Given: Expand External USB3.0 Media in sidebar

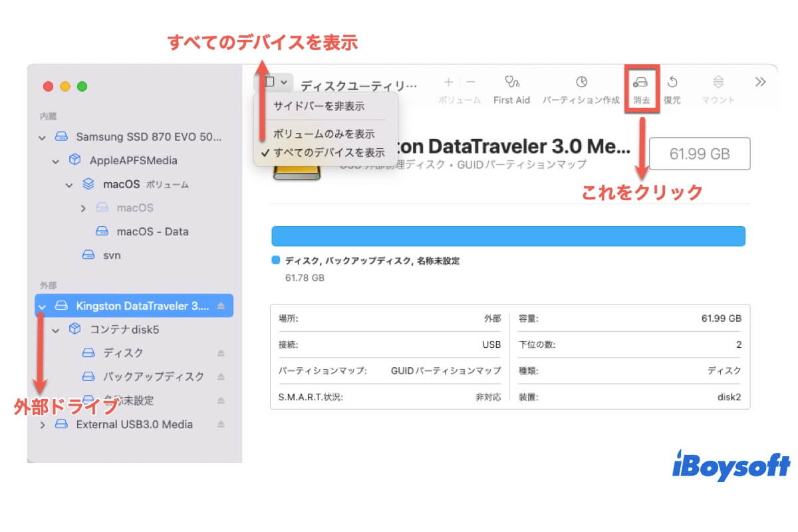Looking at the screenshot, I should (42, 424).
